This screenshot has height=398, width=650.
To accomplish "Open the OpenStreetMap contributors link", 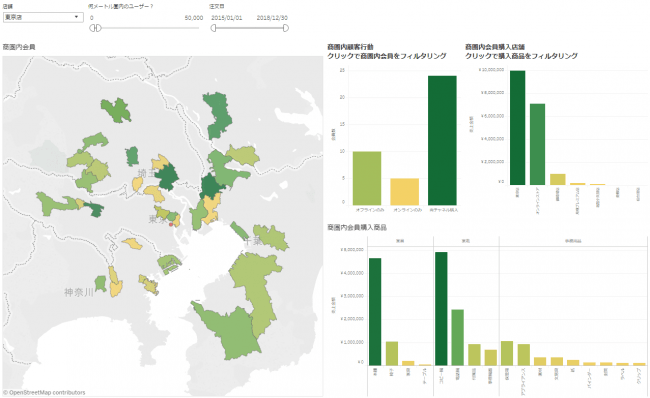I will pyautogui.click(x=44, y=392).
